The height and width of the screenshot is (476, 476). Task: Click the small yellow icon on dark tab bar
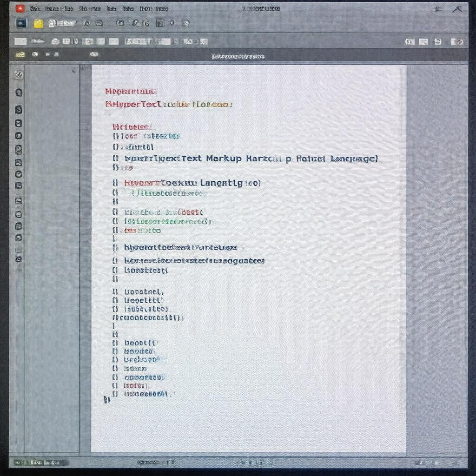(x=20, y=55)
